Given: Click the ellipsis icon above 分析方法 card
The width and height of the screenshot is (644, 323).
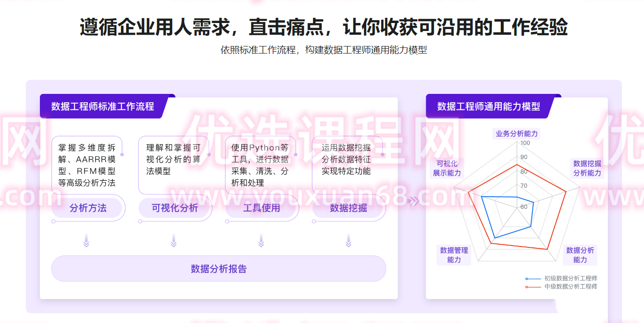Looking at the screenshot, I should click(x=123, y=154).
